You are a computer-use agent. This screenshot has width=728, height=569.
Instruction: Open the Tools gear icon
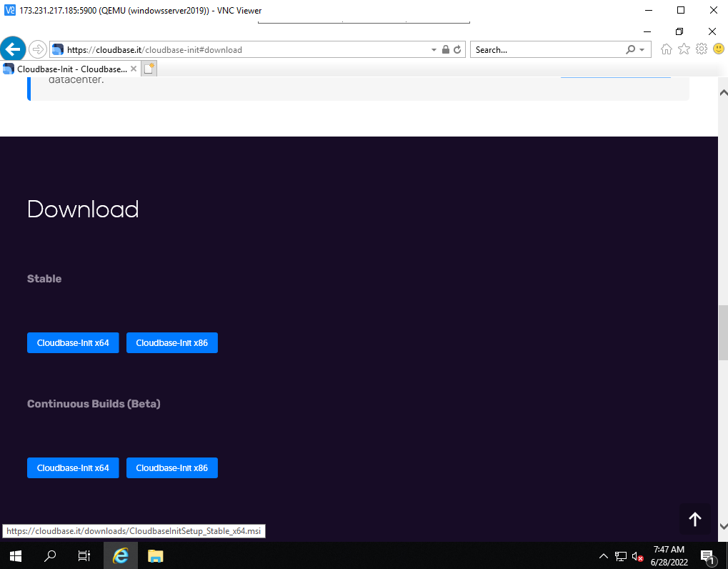(701, 49)
